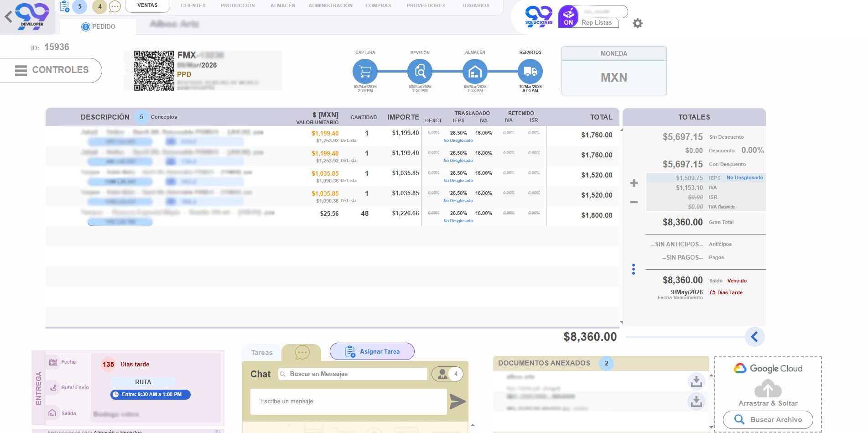The height and width of the screenshot is (433, 868).
Task: Click the Salida warehouse icon in Entrega
Action: (53, 413)
